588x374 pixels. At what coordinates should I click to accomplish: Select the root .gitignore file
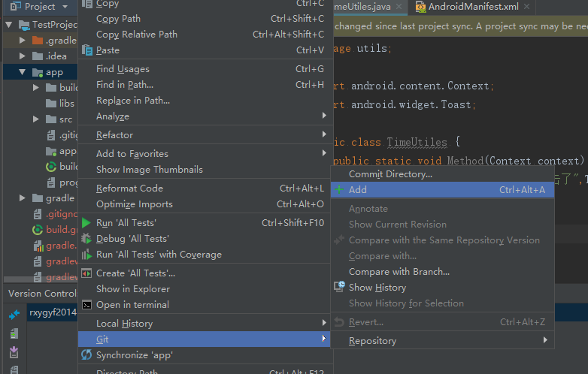pos(56,214)
